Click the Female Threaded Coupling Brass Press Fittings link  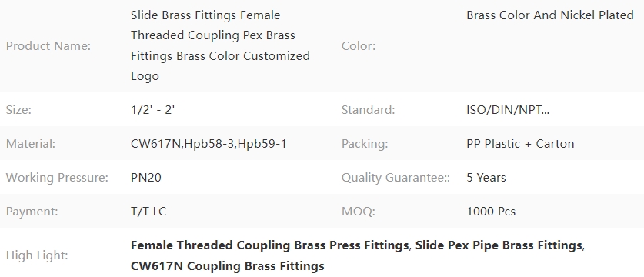[x=269, y=245]
